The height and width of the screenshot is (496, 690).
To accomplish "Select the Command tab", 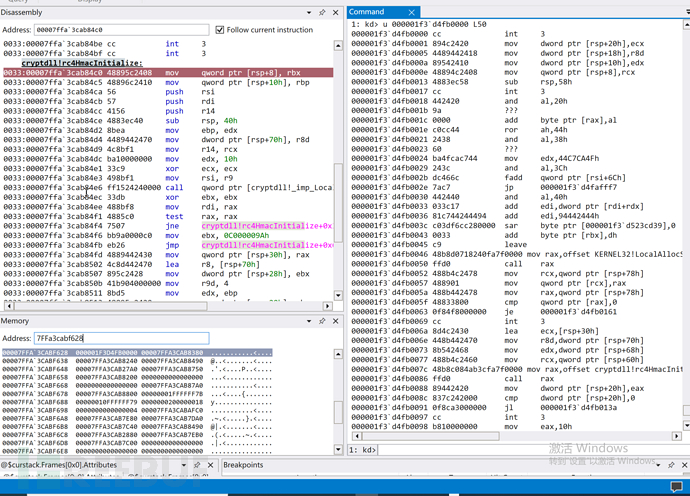I will tap(367, 12).
